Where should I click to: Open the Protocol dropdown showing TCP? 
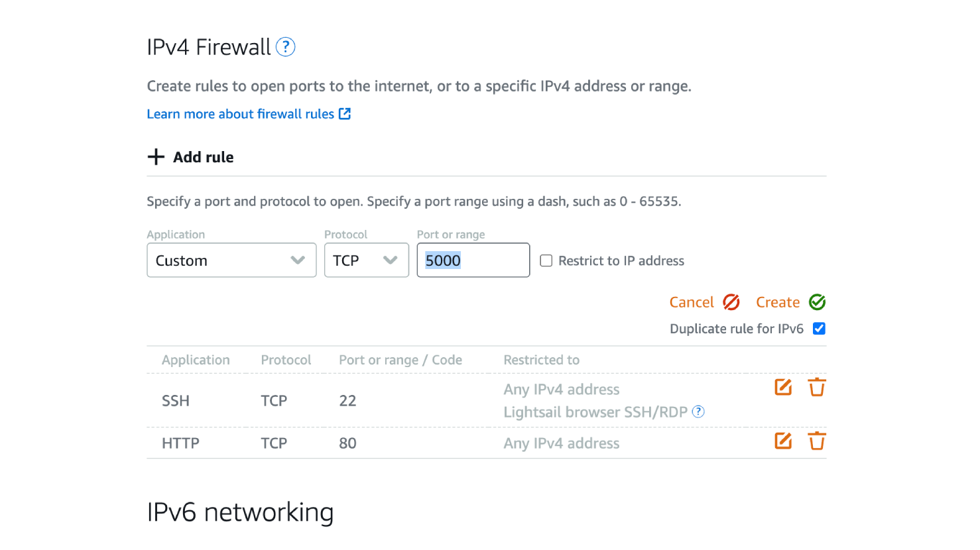pyautogui.click(x=366, y=260)
